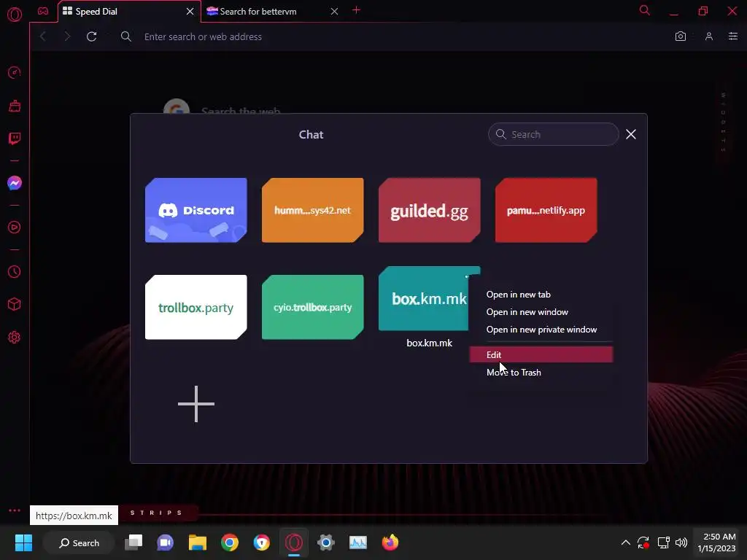Open File Explorer from taskbar

click(197, 542)
